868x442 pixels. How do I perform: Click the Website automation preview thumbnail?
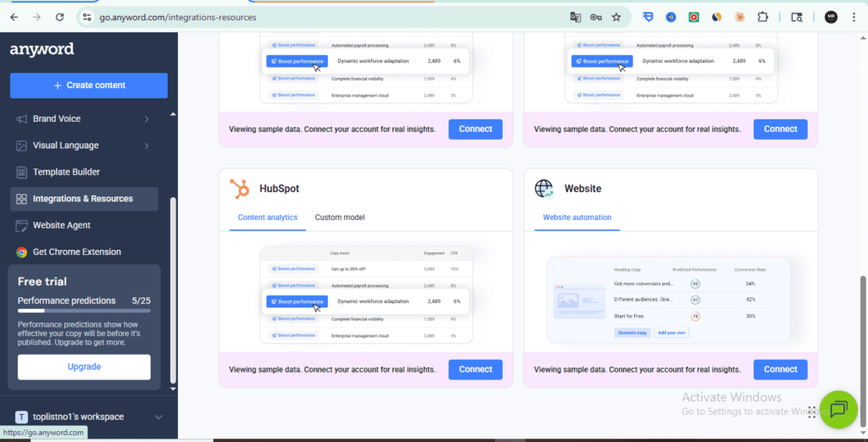pos(668,301)
